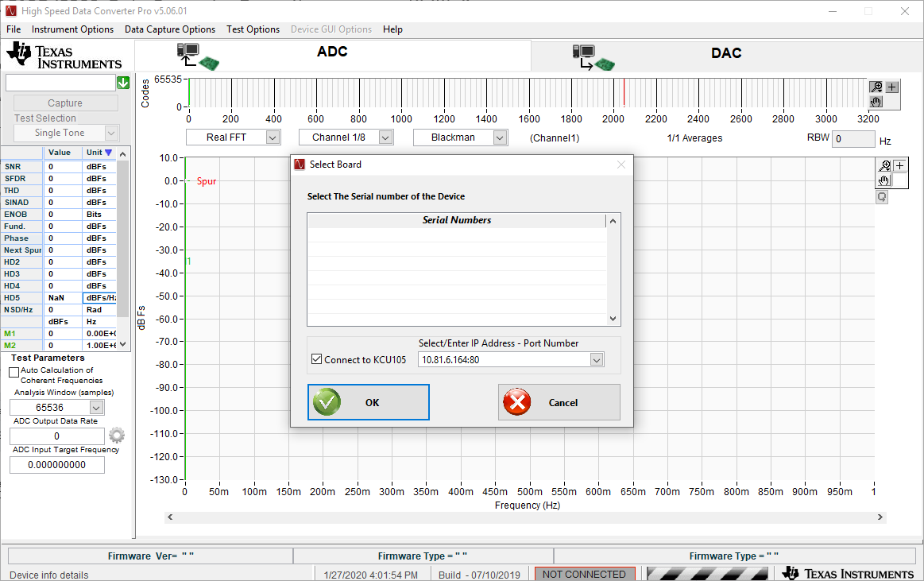This screenshot has width=924, height=581.
Task: Open Data Capture Options menu
Action: tap(170, 29)
